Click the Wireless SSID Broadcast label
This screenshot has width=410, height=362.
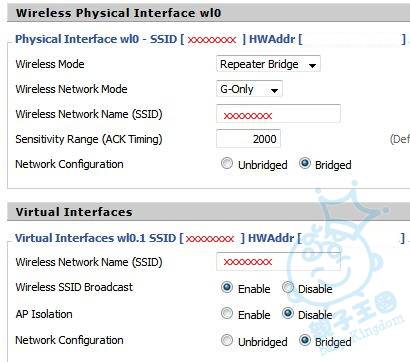click(74, 287)
